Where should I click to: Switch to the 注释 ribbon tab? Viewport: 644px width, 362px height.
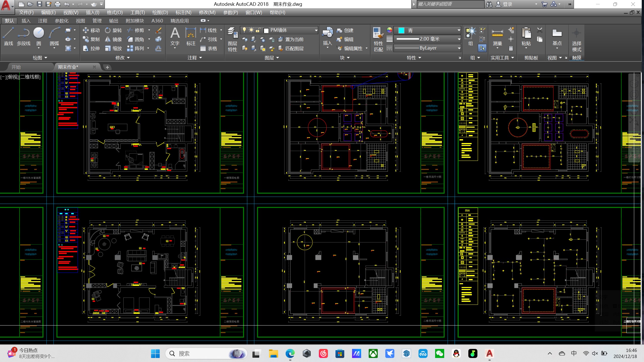43,21
